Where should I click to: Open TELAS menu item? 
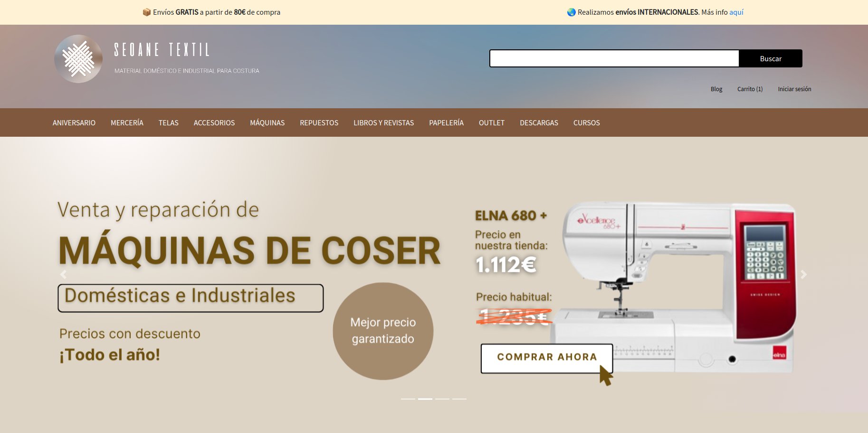coord(169,123)
